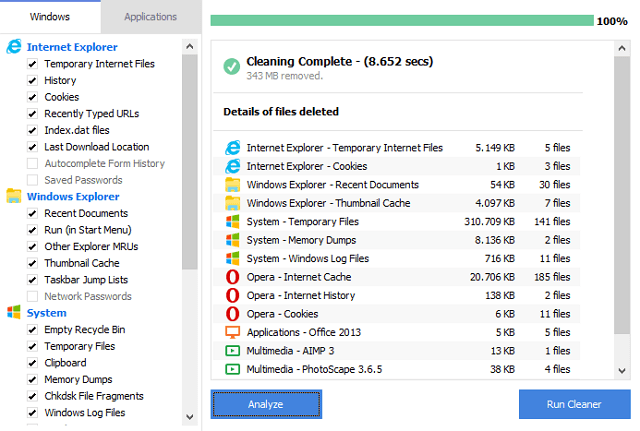The image size is (640, 431).
Task: Click the Windows Explorer folder icon in sidebar
Action: (x=14, y=196)
